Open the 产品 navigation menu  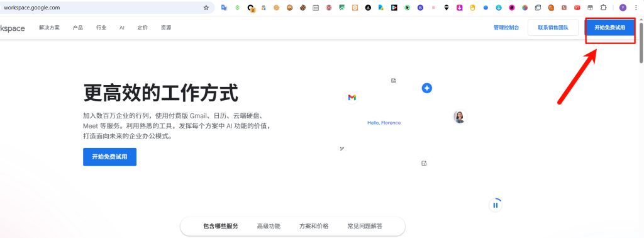click(77, 28)
